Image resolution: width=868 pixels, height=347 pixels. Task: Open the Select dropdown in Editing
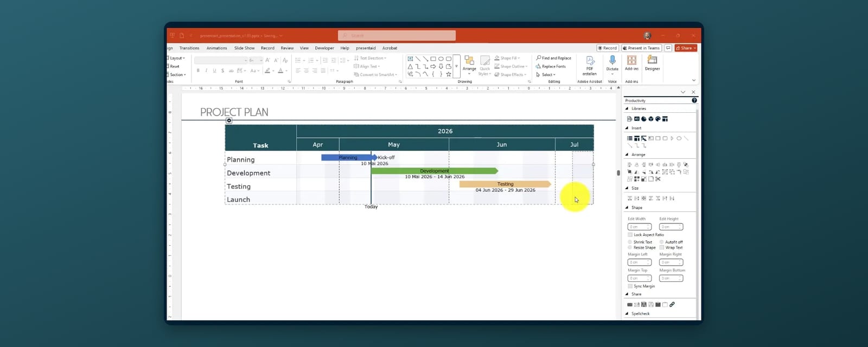pos(546,75)
